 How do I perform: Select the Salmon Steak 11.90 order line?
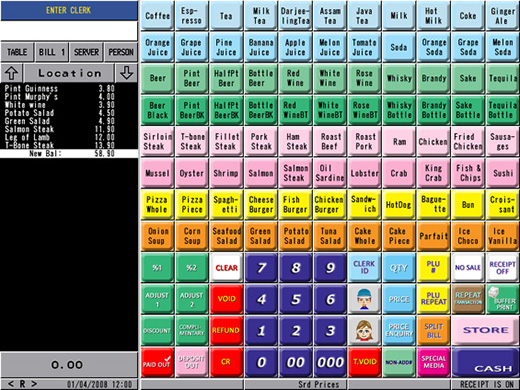[69, 129]
